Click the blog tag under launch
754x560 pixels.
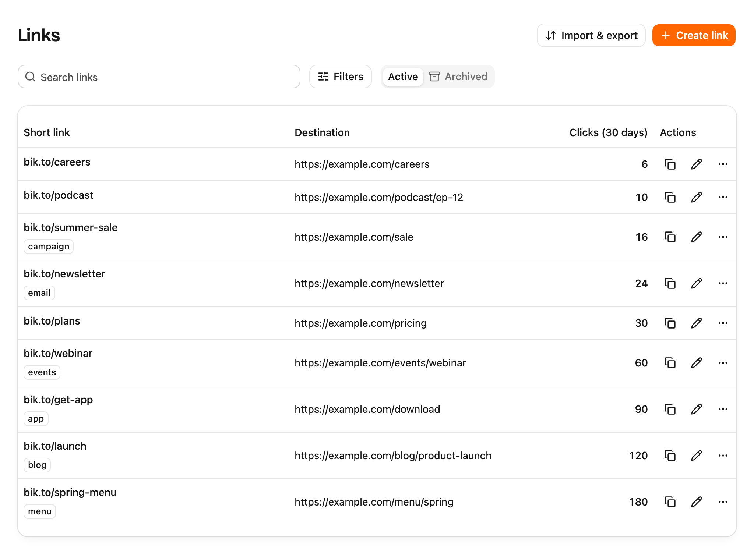[37, 465]
